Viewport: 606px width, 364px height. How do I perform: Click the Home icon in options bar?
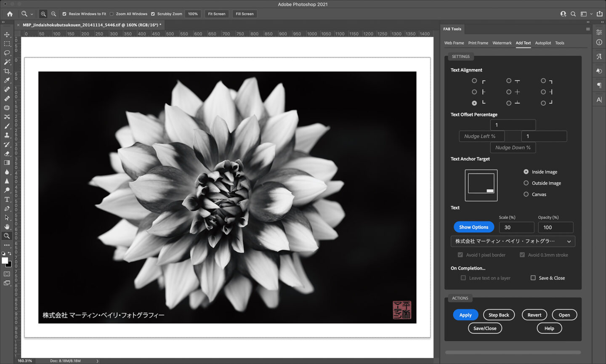(10, 14)
